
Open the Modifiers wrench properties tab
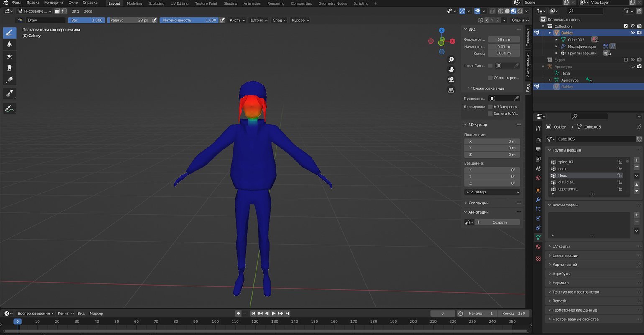pyautogui.click(x=538, y=200)
